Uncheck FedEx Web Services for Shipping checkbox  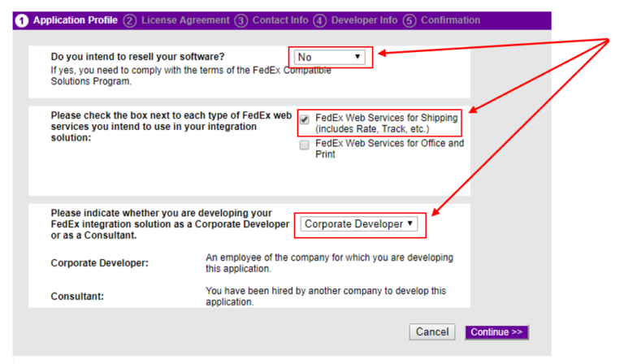pos(305,119)
